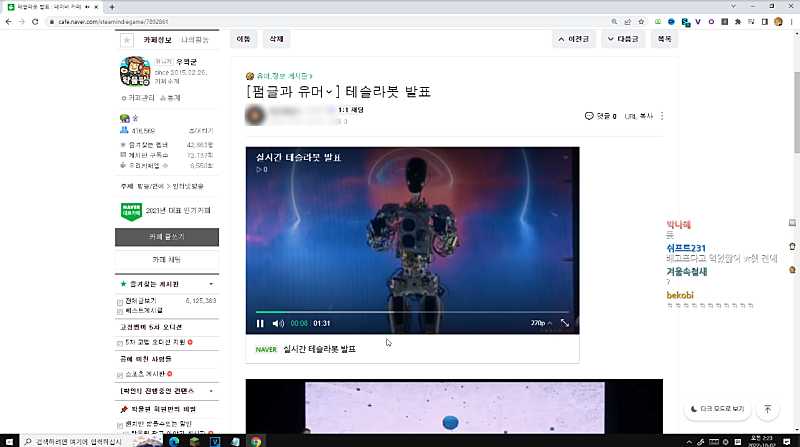
Task: Open the 270p video quality menu
Action: point(541,323)
